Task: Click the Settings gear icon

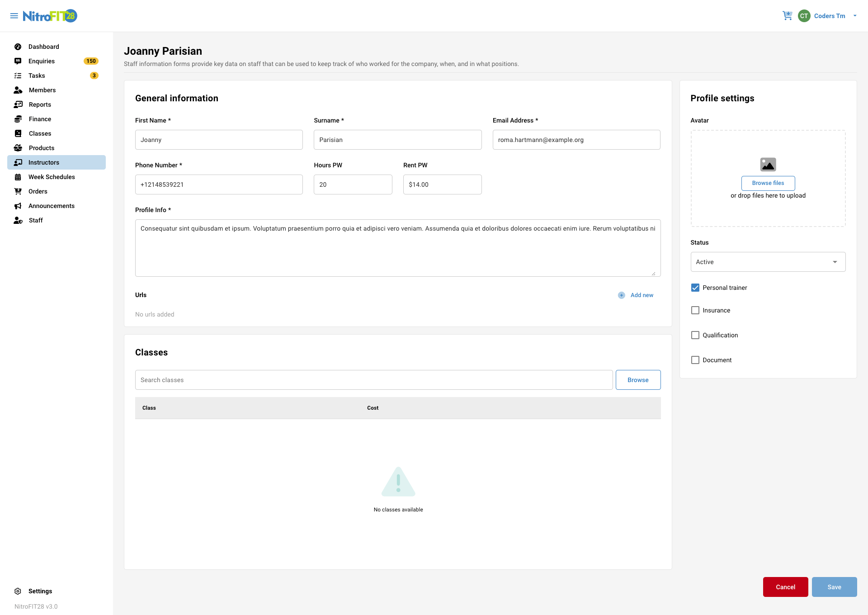Action: 18,591
